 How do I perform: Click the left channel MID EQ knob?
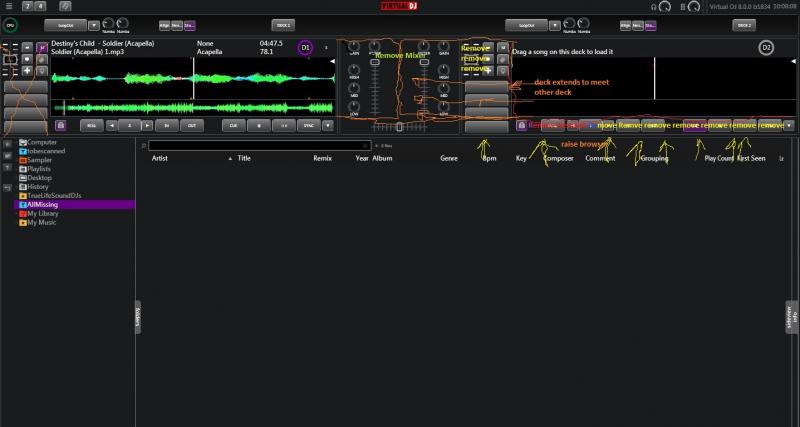tap(354, 88)
